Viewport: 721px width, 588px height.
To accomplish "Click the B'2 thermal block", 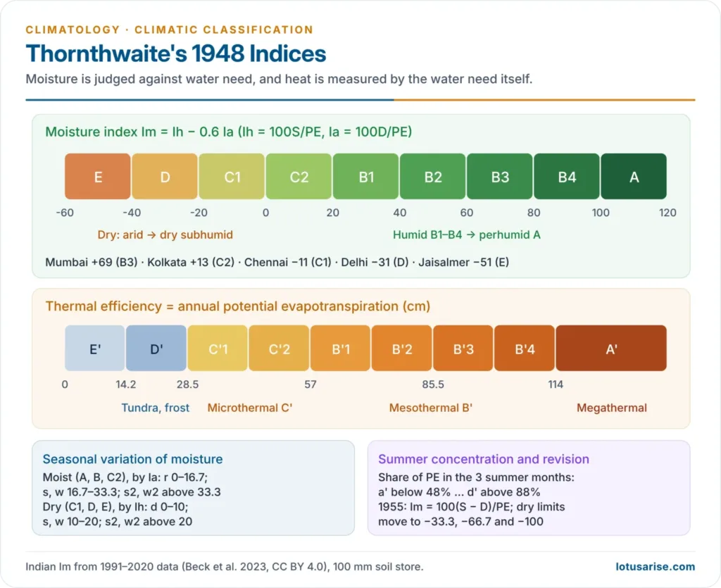I will pos(402,348).
